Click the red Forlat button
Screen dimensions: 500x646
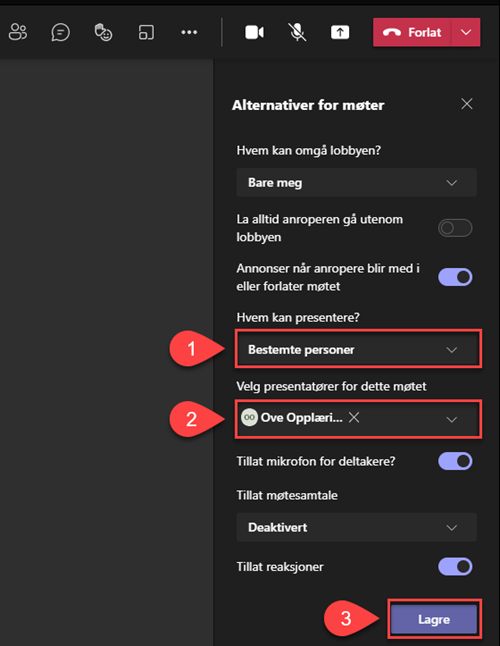(x=412, y=32)
